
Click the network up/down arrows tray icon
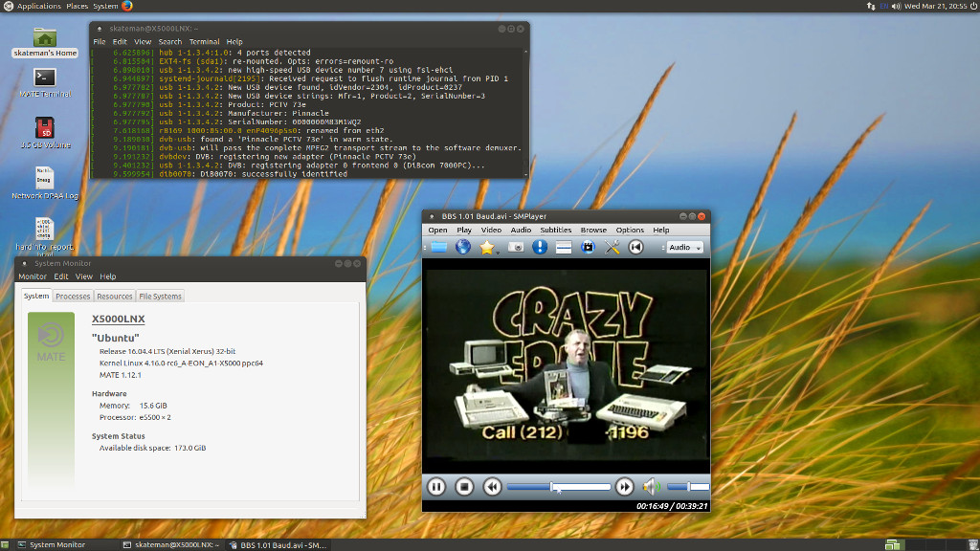pyautogui.click(x=871, y=7)
